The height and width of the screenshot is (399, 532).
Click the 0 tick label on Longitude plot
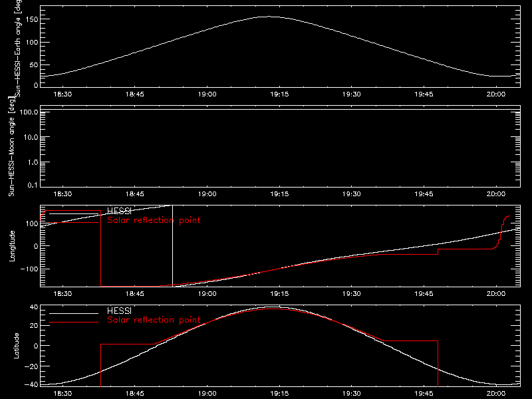pos(36,246)
